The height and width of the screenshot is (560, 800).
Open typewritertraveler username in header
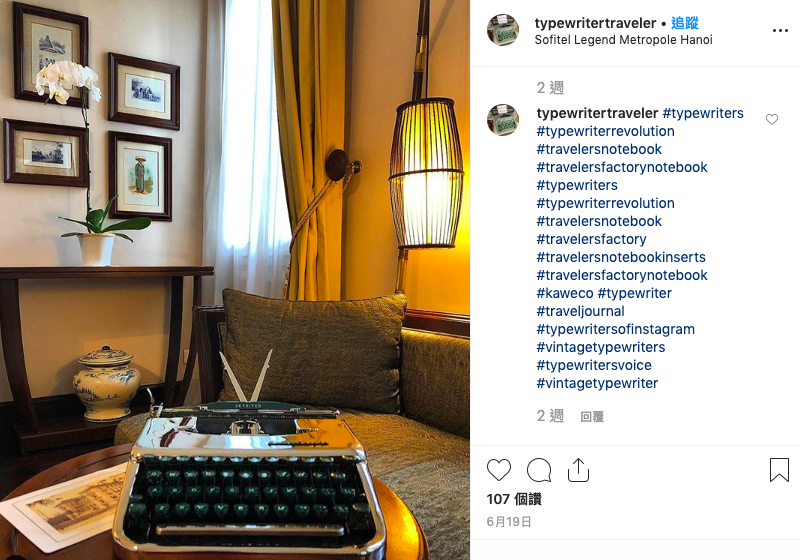click(595, 23)
